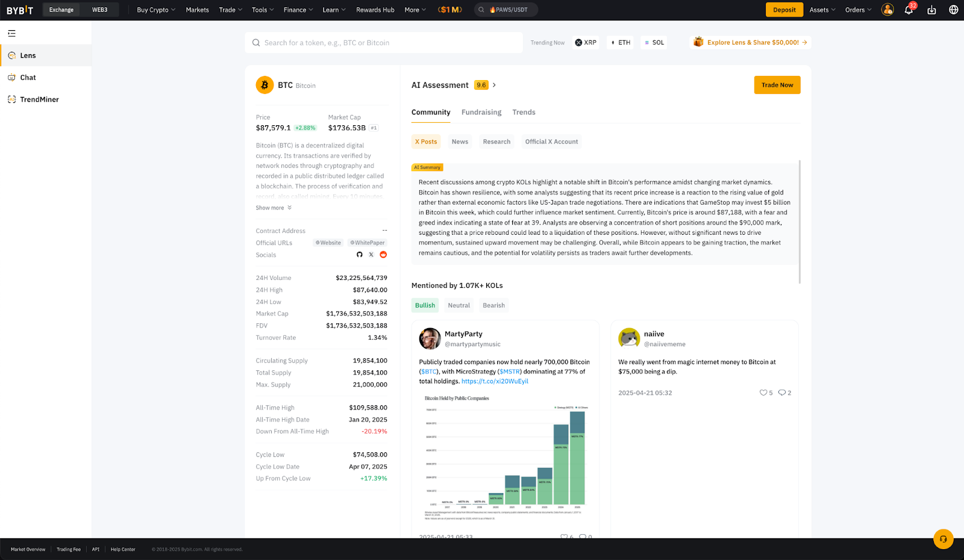
Task: Click naiive's profile avatar
Action: tap(629, 338)
